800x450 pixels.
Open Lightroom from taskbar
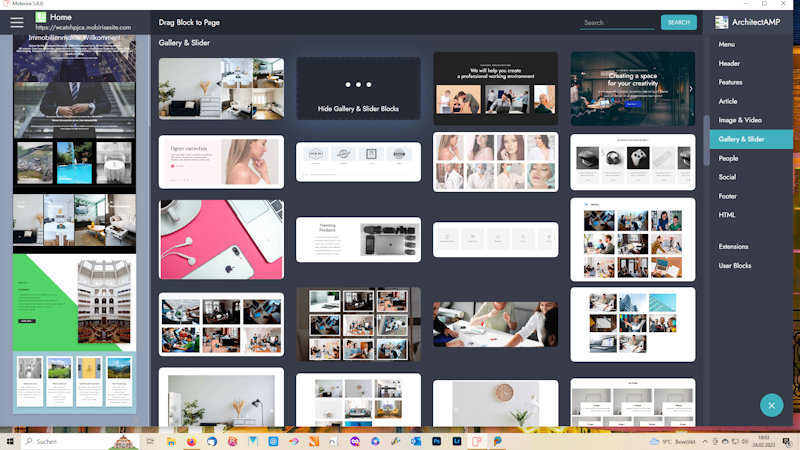tap(457, 441)
